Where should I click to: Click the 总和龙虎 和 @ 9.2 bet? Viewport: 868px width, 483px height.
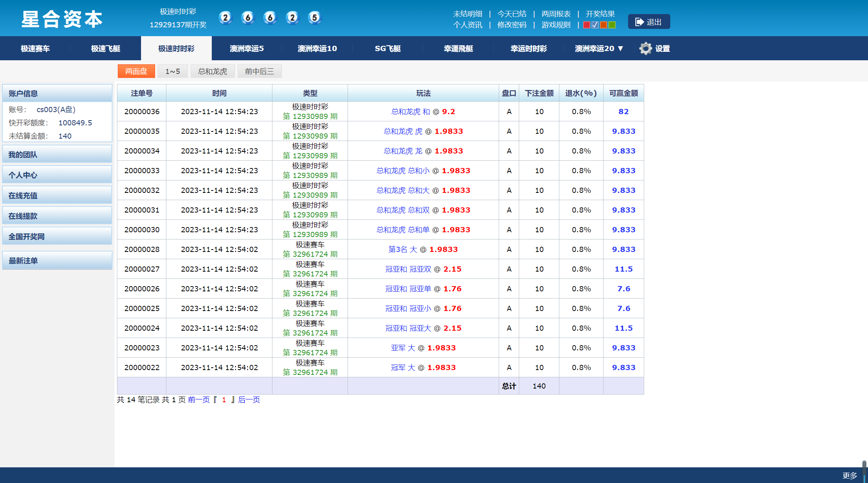coord(423,111)
